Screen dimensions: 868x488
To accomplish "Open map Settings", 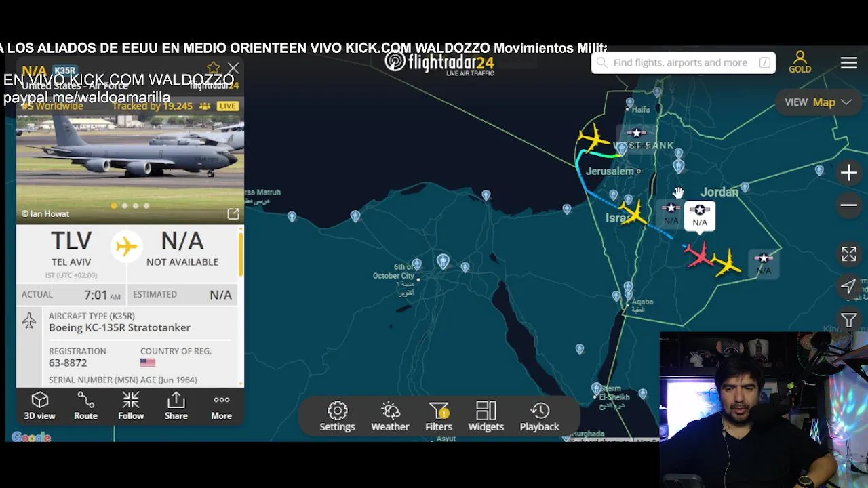I will tap(337, 416).
